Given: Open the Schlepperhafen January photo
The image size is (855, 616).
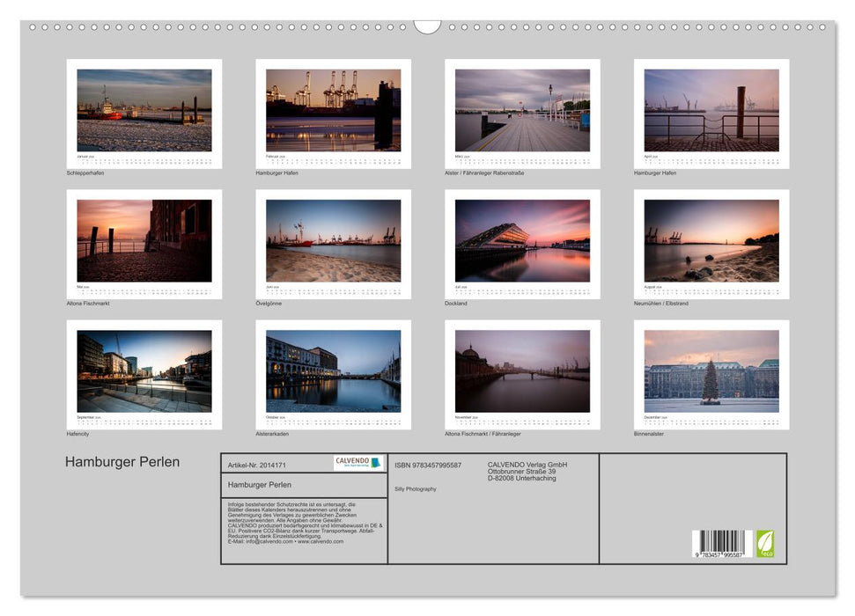Looking at the screenshot, I should pyautogui.click(x=144, y=111).
